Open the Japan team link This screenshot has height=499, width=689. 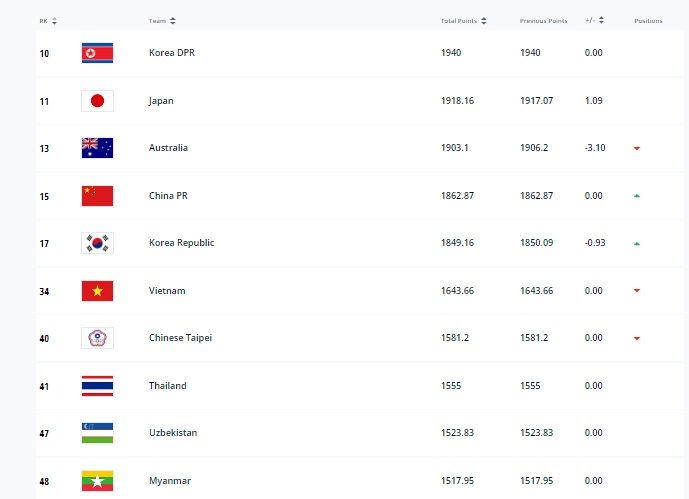pos(161,100)
